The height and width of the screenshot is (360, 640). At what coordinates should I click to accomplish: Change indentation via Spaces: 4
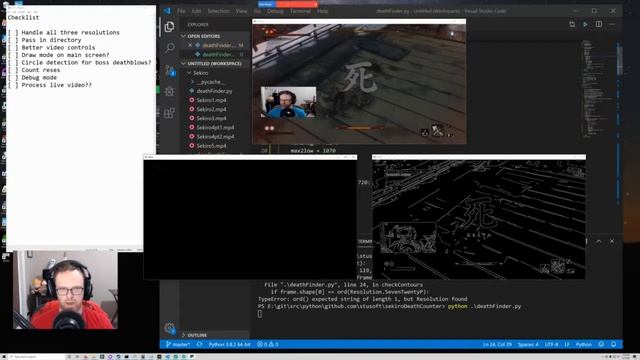tap(528, 344)
